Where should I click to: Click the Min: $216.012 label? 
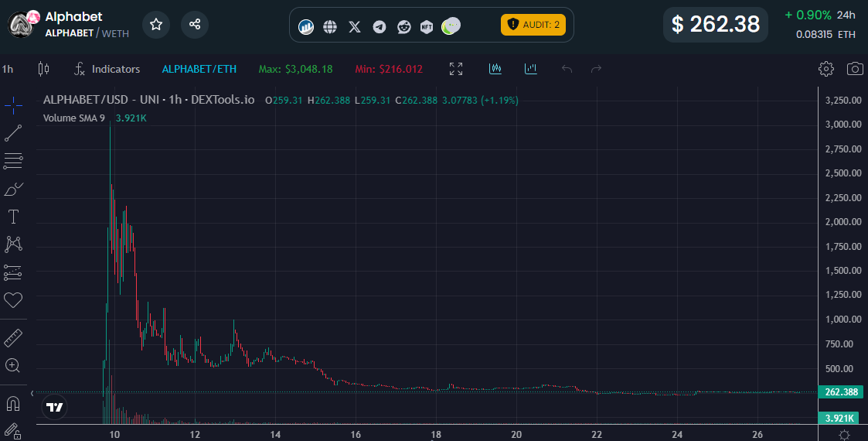pyautogui.click(x=389, y=70)
